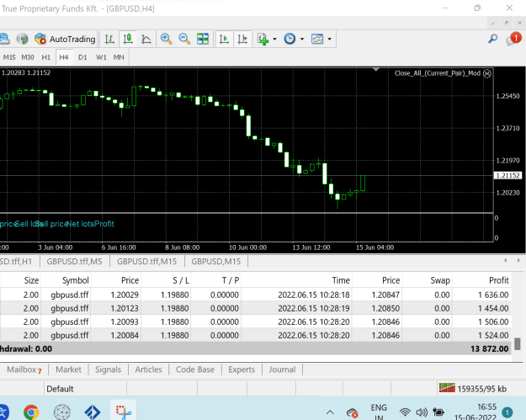
Task: Click connection status bars 159355/95 kb
Action: [x=473, y=389]
